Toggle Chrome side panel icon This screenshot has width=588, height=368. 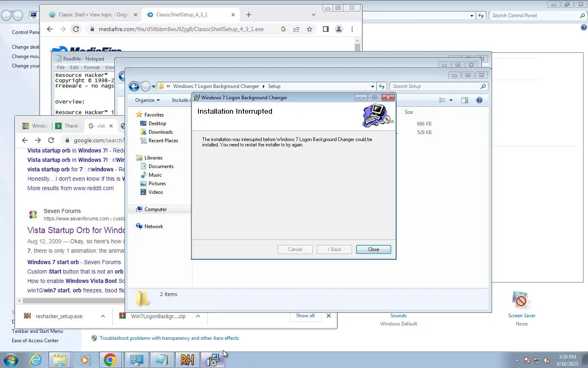tap(325, 29)
